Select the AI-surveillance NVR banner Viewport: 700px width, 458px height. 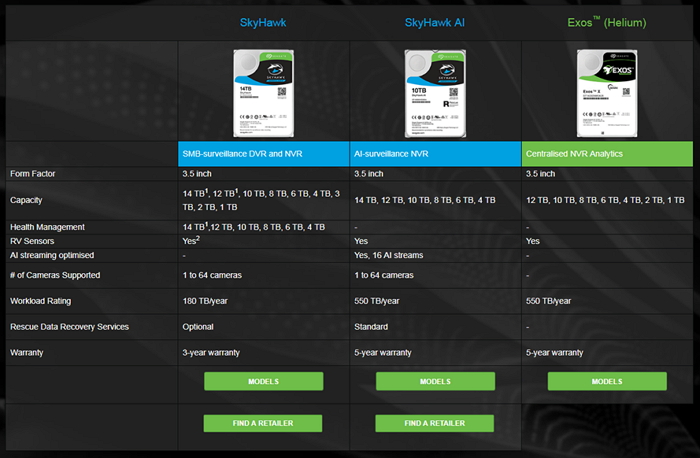435,154
